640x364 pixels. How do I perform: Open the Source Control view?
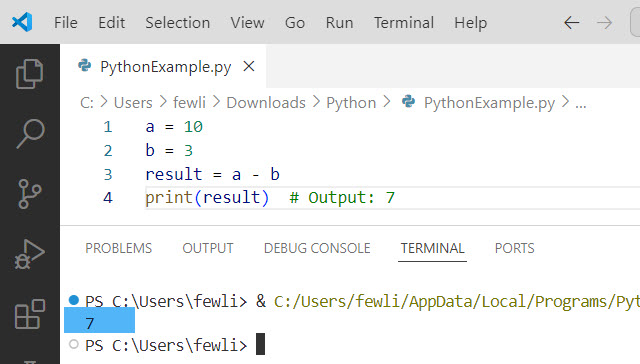pos(29,194)
